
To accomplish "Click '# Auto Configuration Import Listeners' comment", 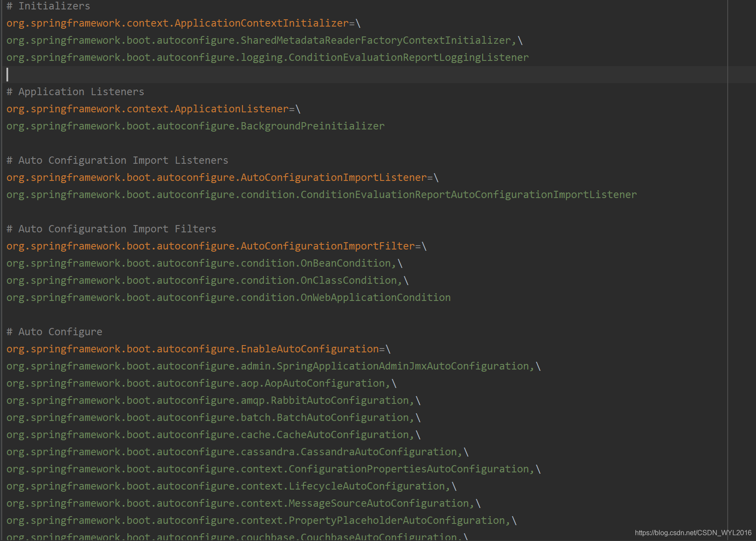I will [x=117, y=160].
